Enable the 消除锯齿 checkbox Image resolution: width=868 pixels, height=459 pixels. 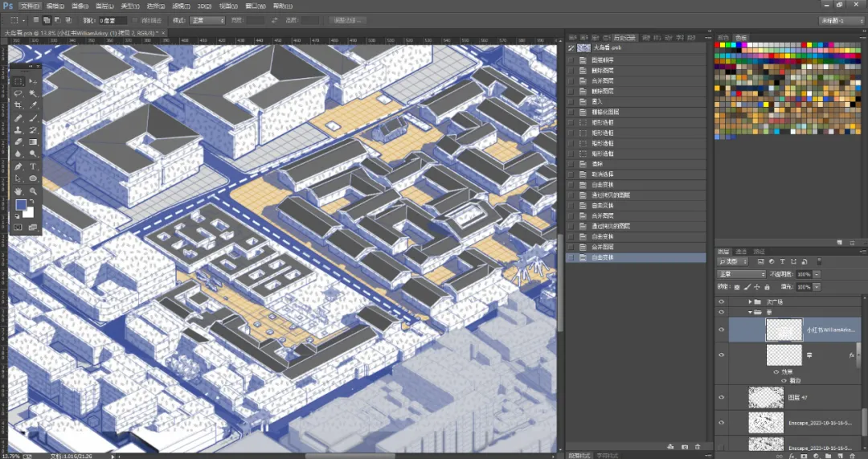pyautogui.click(x=136, y=20)
